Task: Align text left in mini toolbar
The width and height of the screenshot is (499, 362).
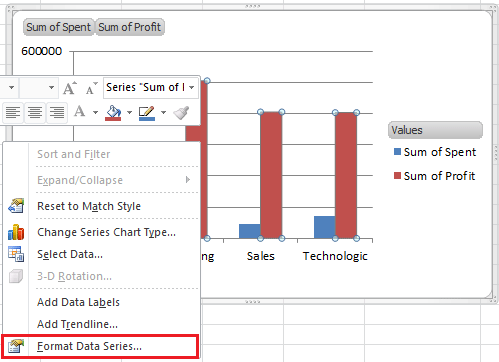Action: [x=13, y=112]
